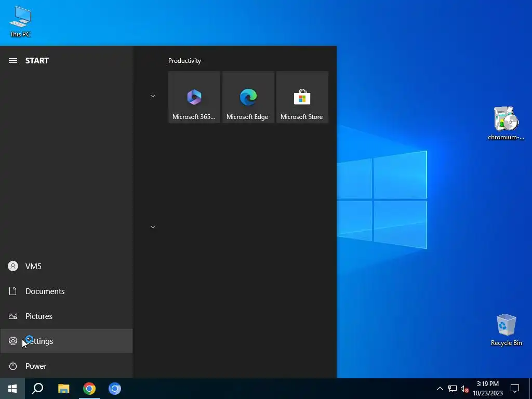Select the Recycle Bin desktop icon
This screenshot has width=532, height=399.
point(506,330)
